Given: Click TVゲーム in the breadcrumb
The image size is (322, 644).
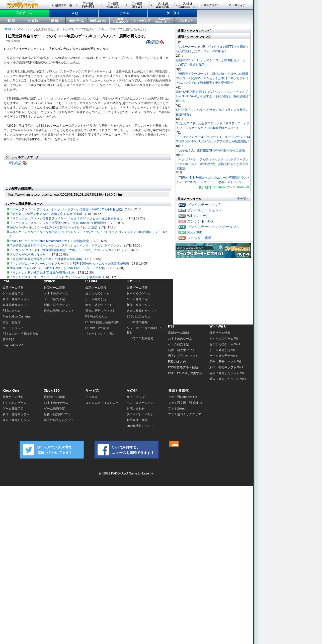Looking at the screenshot, I should (x=22, y=29).
